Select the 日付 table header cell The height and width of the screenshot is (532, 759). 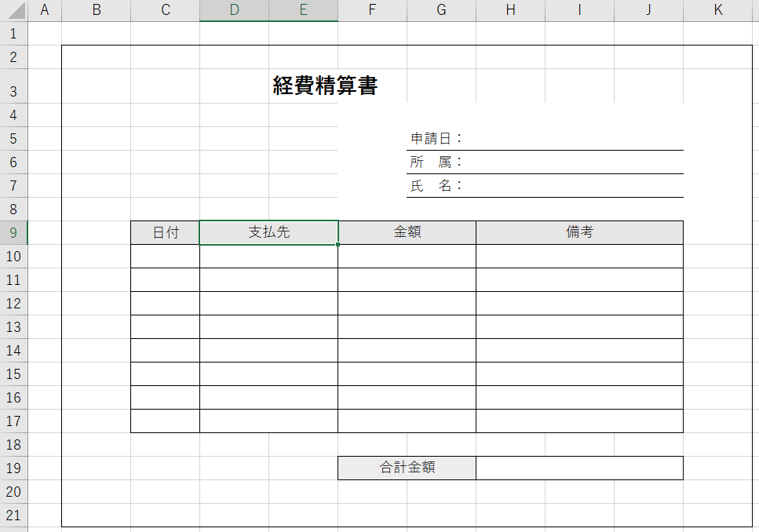165,232
